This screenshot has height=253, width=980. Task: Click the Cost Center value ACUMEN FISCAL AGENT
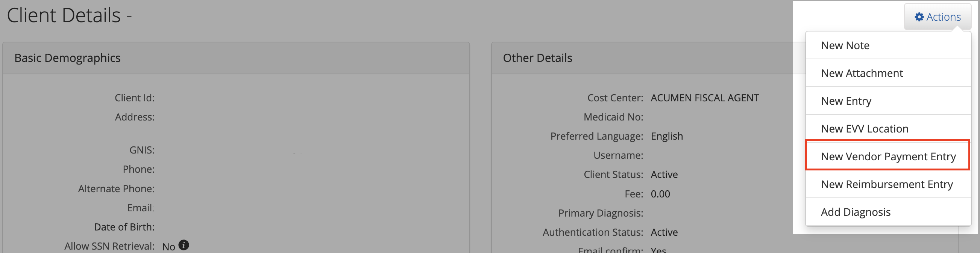coord(705,98)
